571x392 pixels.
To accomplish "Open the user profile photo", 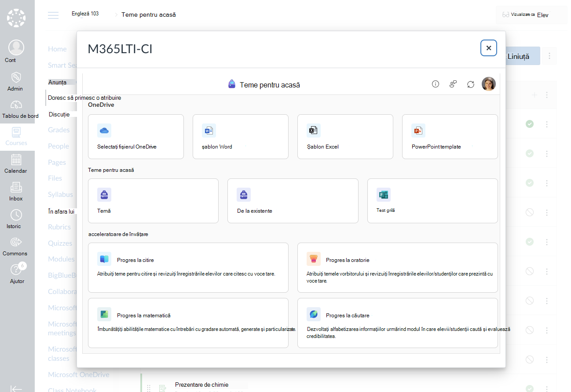I will (x=489, y=84).
